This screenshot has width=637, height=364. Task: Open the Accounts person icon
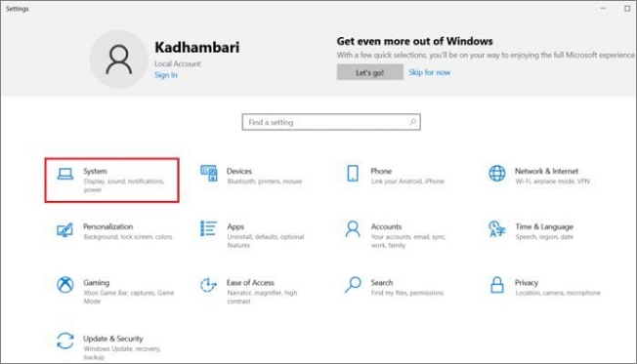pos(353,229)
